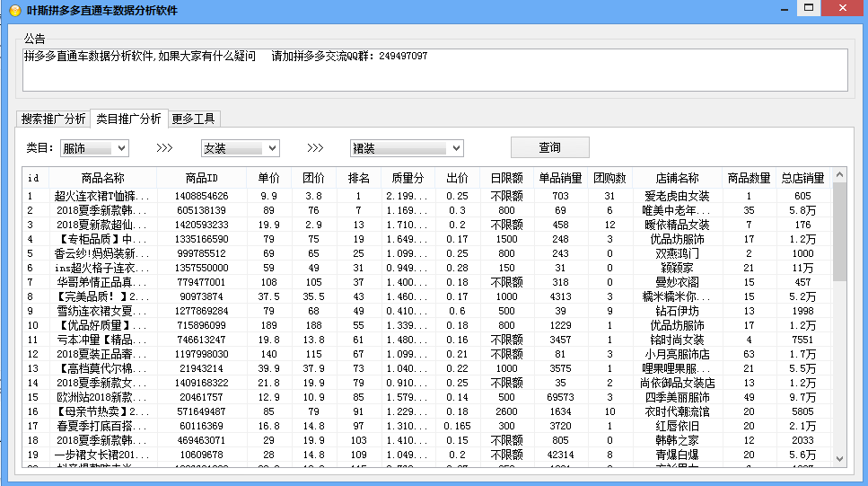Sort by the id column header

(x=35, y=178)
